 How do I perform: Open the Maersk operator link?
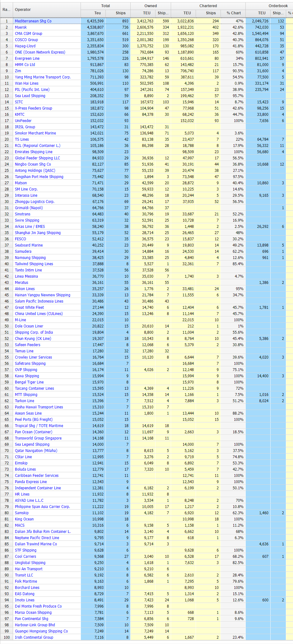point(21,27)
